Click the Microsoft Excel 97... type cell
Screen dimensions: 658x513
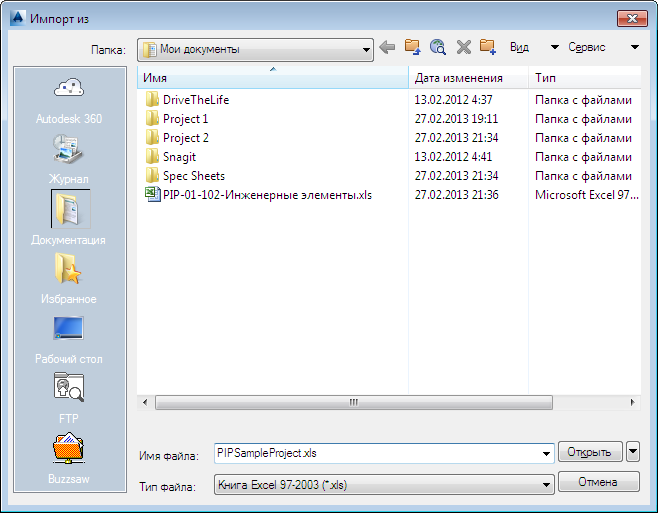click(x=586, y=195)
